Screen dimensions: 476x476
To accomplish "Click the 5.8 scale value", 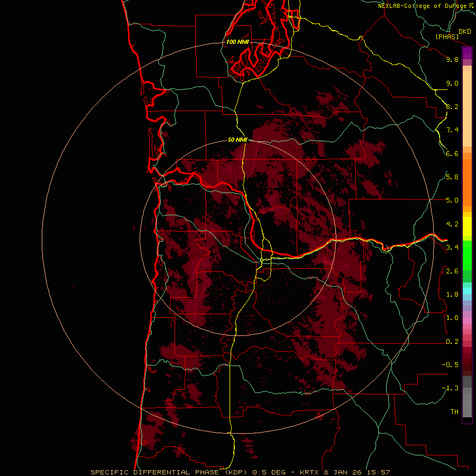I will 452,177.
